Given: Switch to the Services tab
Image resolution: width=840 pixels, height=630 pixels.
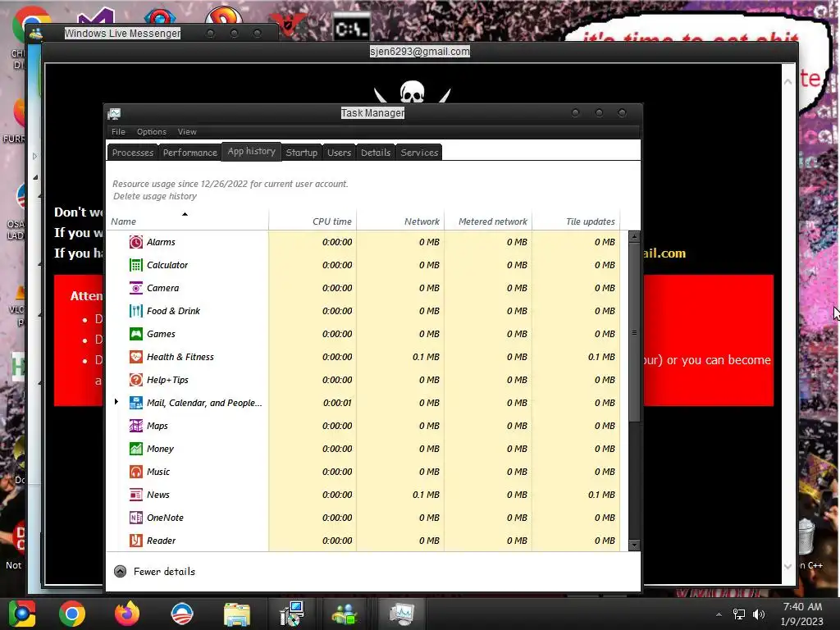Looking at the screenshot, I should click(x=419, y=153).
